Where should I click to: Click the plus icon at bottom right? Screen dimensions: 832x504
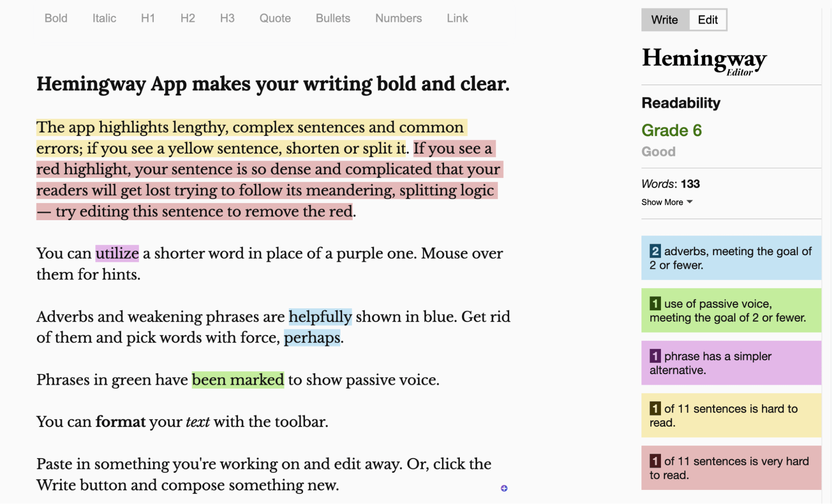[x=504, y=488]
